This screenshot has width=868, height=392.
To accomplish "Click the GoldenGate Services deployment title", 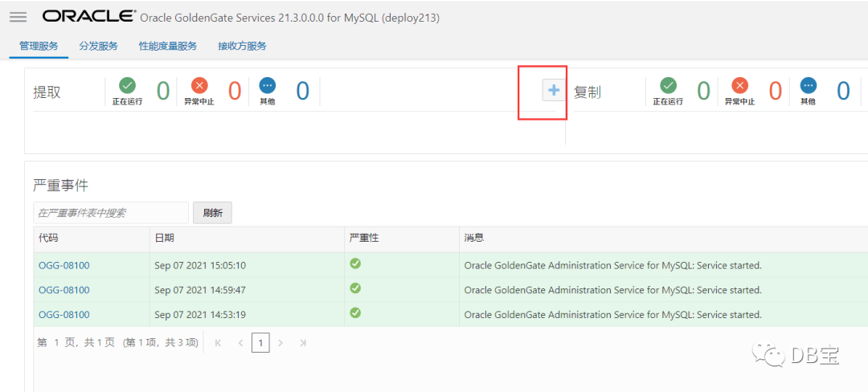I will pos(290,18).
